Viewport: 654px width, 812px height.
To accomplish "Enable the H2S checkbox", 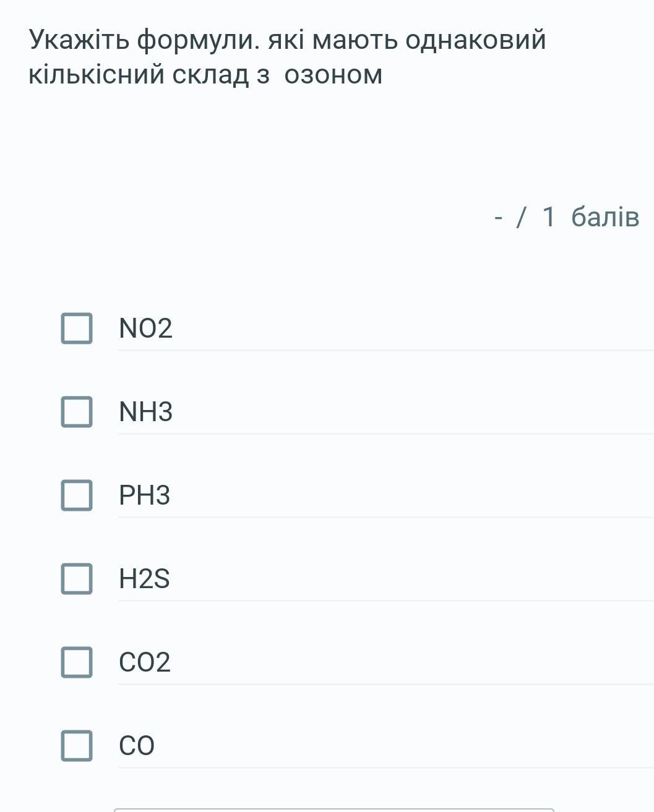I will (77, 579).
